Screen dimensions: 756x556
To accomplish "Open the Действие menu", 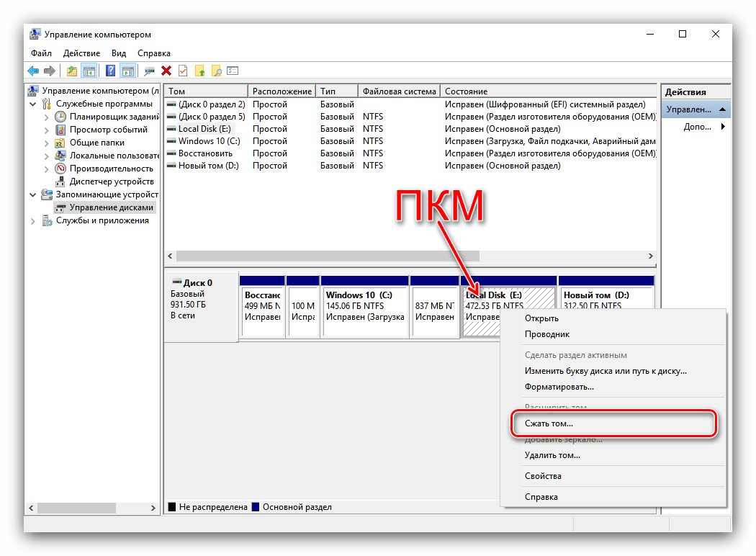I will (x=81, y=53).
